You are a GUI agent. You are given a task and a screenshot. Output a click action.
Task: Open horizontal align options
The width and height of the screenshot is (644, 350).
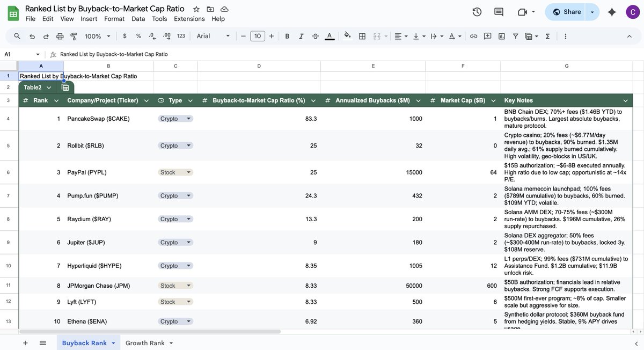(x=400, y=36)
